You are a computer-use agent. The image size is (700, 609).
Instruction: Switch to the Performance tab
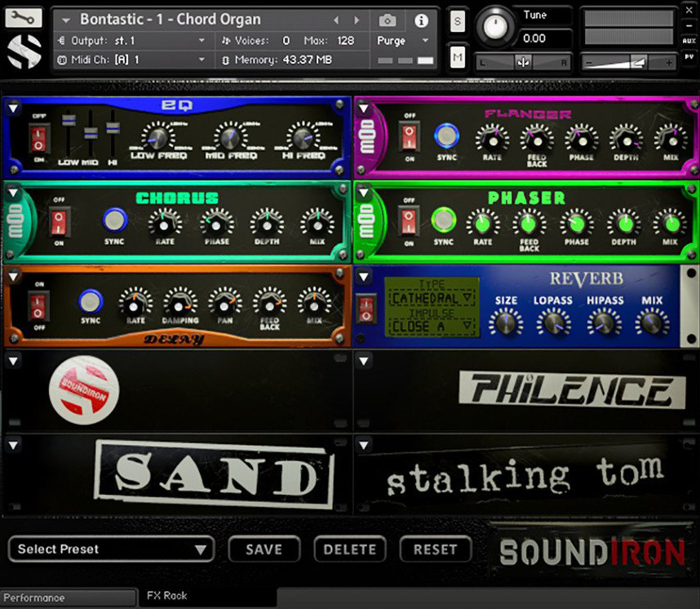point(69,598)
